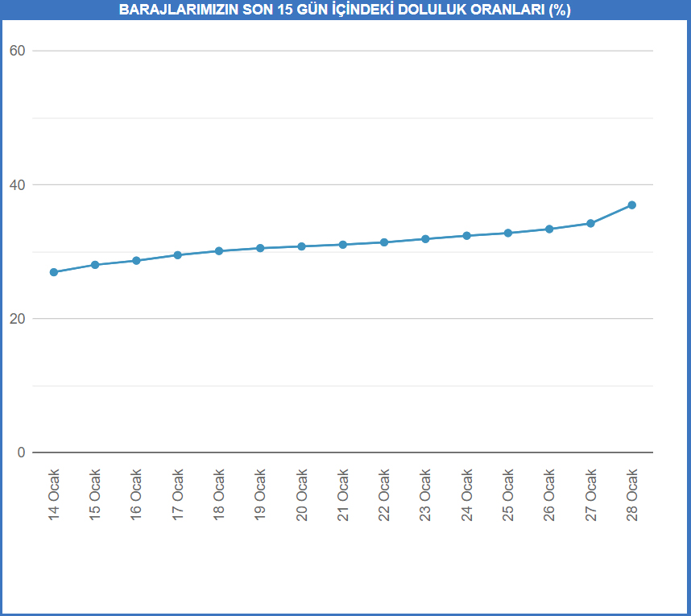Select the 17 Ocak data point

click(178, 255)
